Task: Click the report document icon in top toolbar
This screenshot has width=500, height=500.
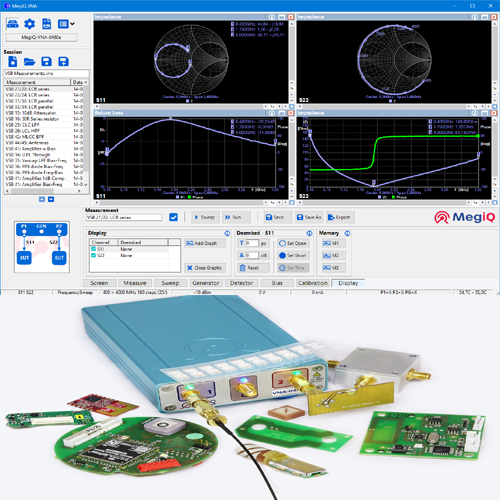Action: pyautogui.click(x=46, y=24)
